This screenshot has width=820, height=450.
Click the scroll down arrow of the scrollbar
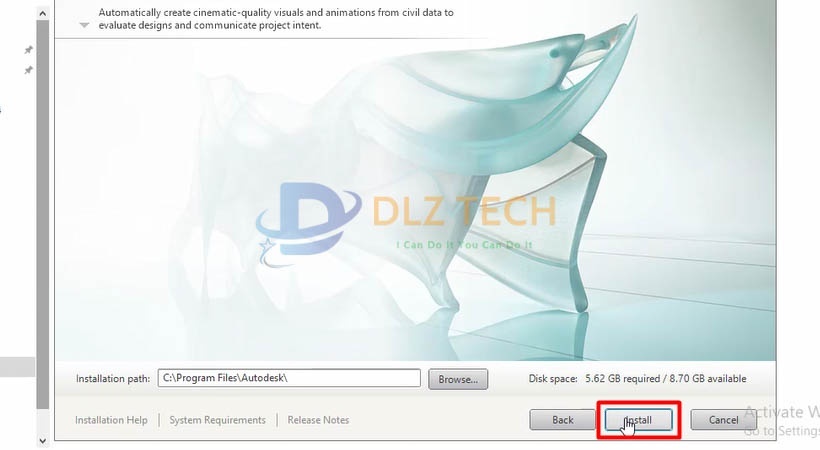tap(43, 441)
